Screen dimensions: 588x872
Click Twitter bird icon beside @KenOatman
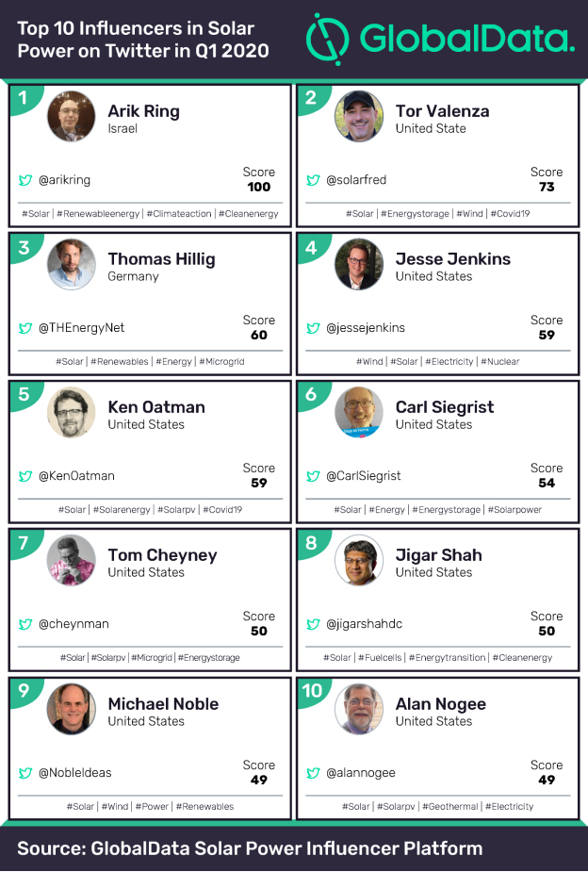tap(25, 476)
